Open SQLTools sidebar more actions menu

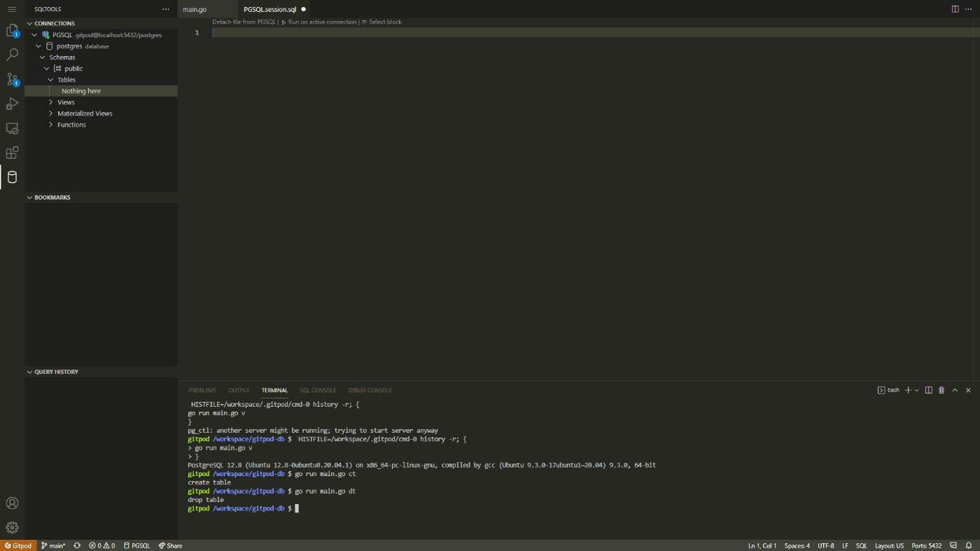(166, 9)
